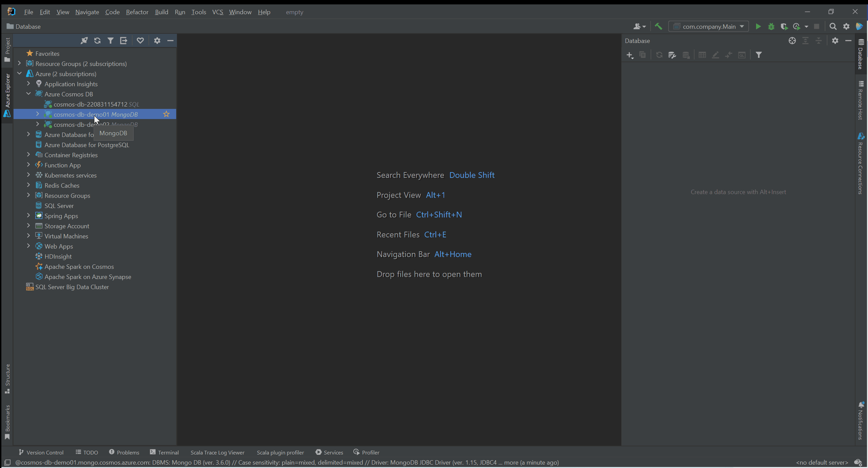Viewport: 868px width, 468px height.
Task: Open Terminal panel at bottom
Action: click(x=164, y=452)
